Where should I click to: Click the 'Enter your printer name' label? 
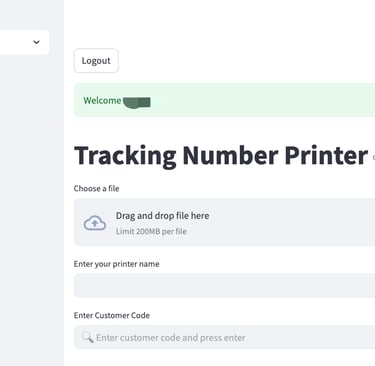click(x=116, y=264)
